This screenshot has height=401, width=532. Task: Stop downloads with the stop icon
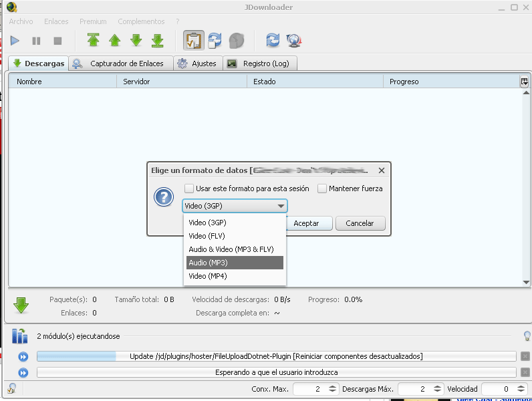click(x=57, y=41)
